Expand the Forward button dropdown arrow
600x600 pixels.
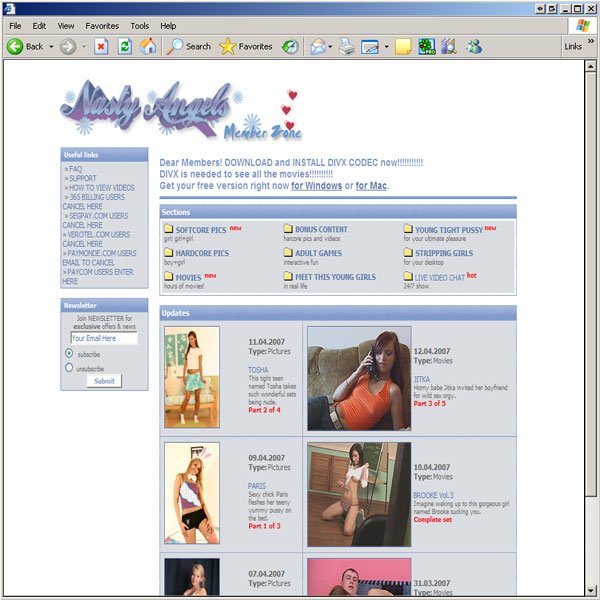pos(84,46)
